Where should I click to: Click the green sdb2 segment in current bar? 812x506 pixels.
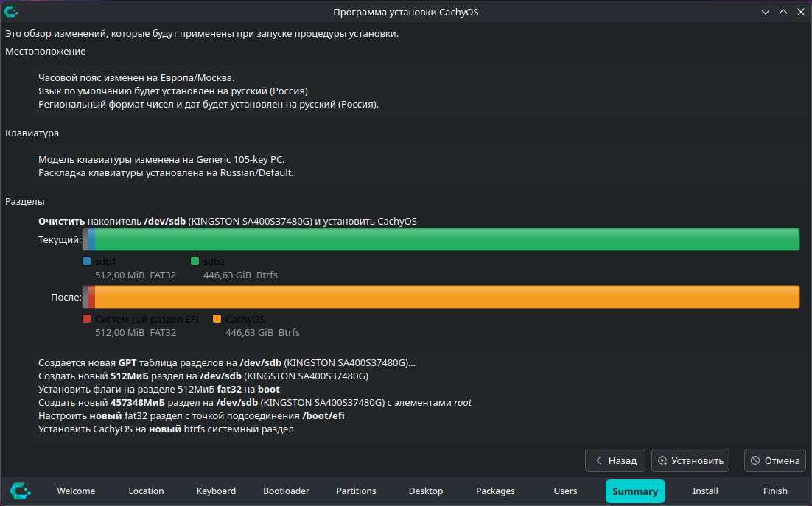click(x=447, y=239)
